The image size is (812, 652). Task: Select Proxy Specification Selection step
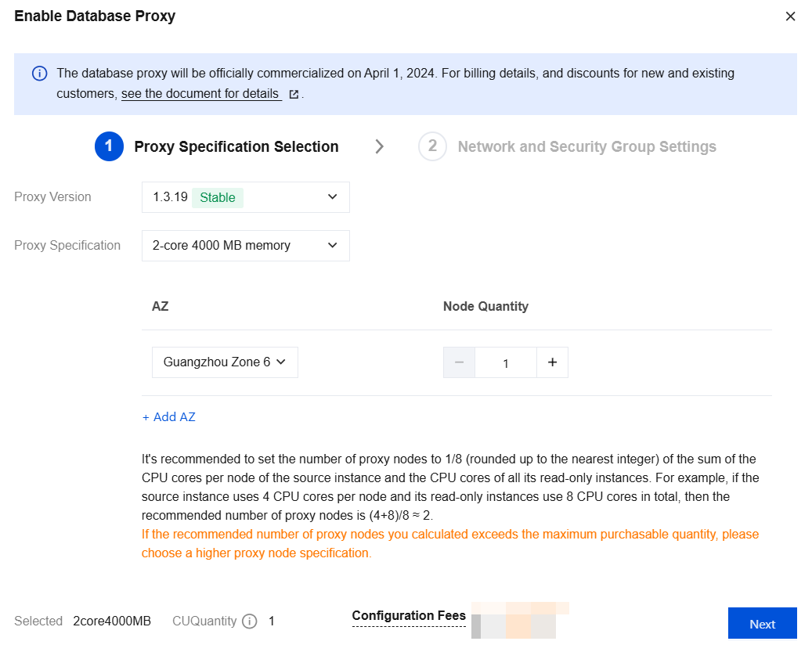[236, 146]
